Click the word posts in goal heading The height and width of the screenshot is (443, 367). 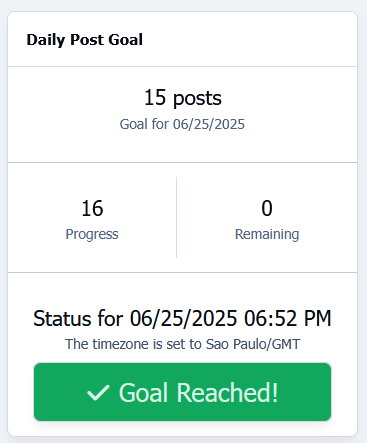pos(197,99)
